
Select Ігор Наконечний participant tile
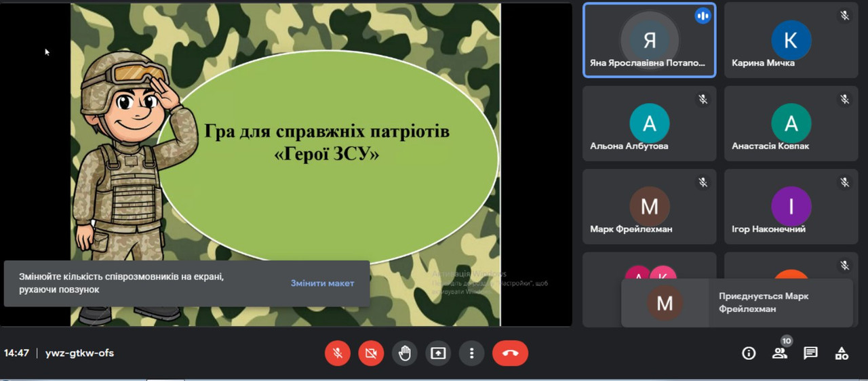point(791,207)
